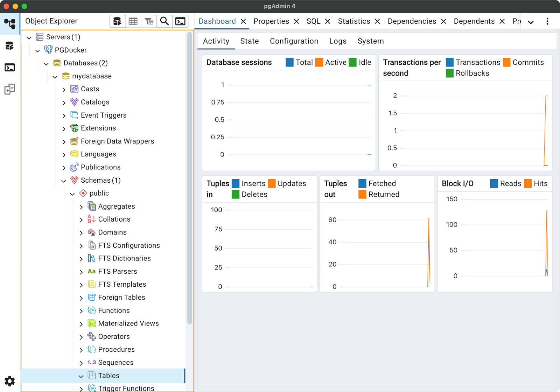Collapse the Tables node
Screen dimensions: 560x392
click(81, 376)
